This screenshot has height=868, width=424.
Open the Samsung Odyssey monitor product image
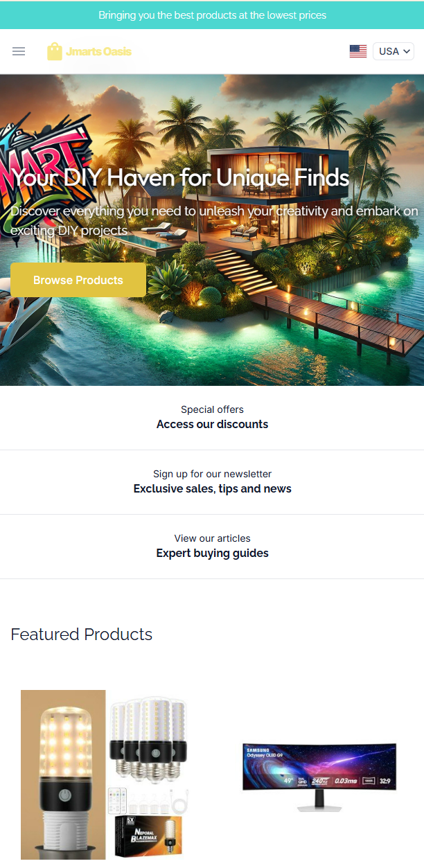click(319, 776)
